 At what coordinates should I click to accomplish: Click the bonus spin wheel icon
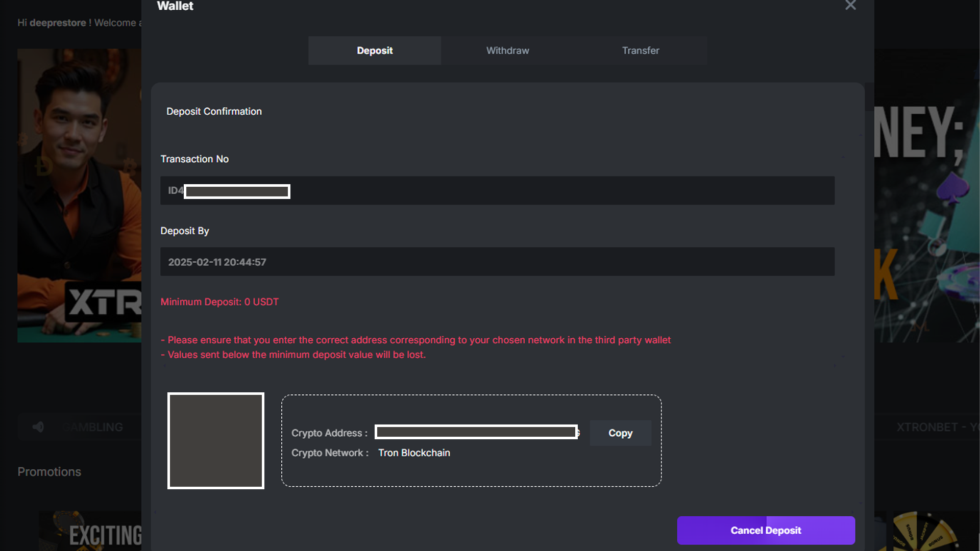925,533
